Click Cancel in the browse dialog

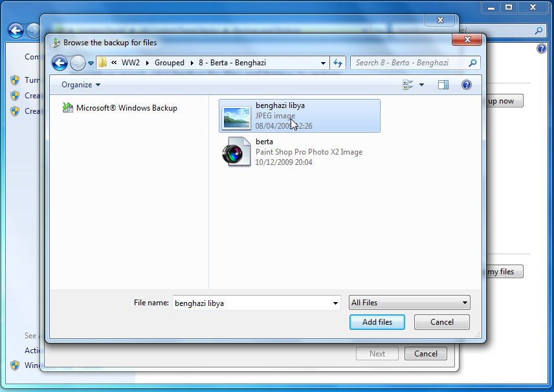441,322
